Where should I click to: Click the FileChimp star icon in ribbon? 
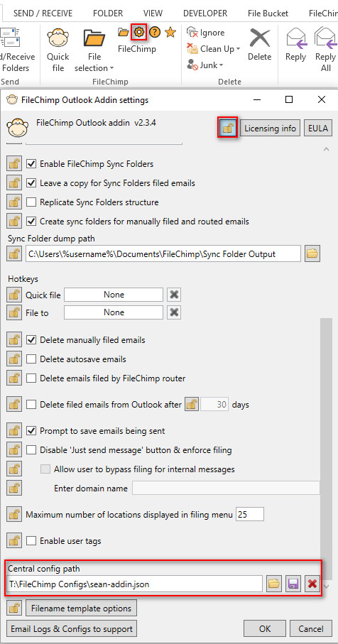coord(170,32)
